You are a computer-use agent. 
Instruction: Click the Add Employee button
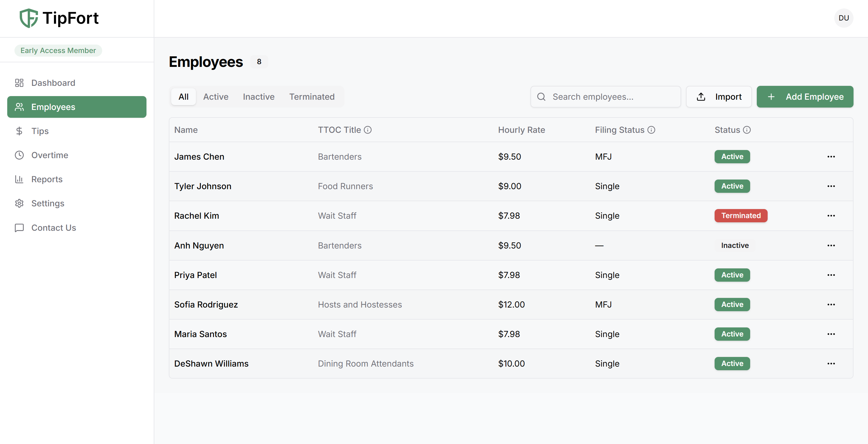(805, 97)
